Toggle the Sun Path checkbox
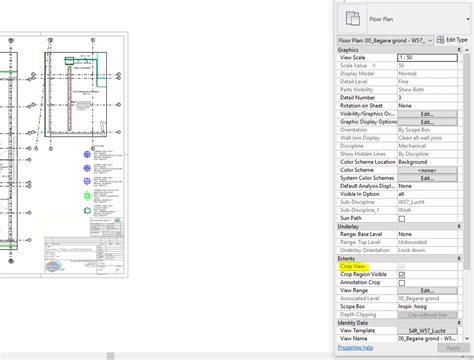 point(402,219)
